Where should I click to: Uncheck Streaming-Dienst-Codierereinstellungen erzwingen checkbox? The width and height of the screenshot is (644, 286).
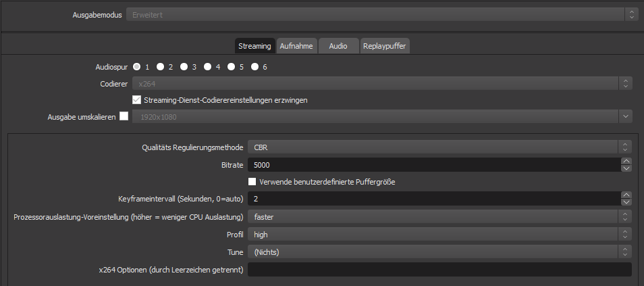click(136, 99)
